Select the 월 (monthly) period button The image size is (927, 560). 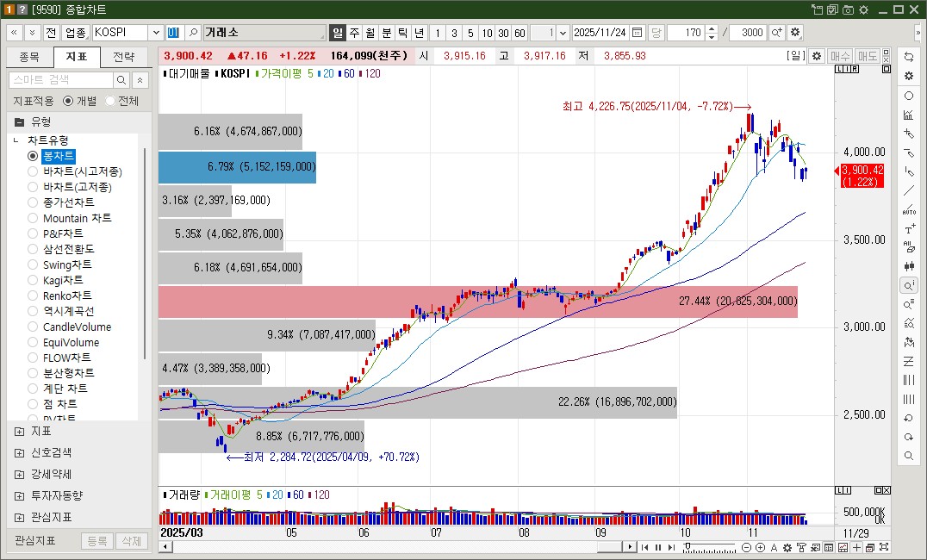pos(370,33)
